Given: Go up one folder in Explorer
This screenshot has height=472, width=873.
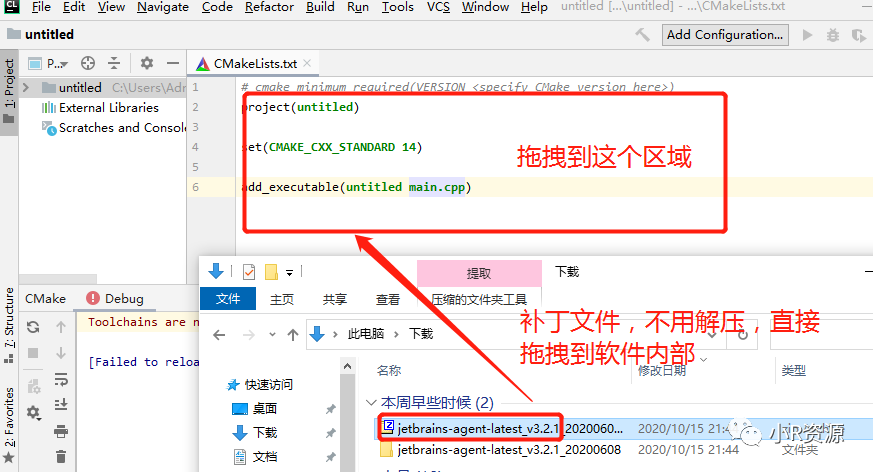Looking at the screenshot, I should pos(293,335).
